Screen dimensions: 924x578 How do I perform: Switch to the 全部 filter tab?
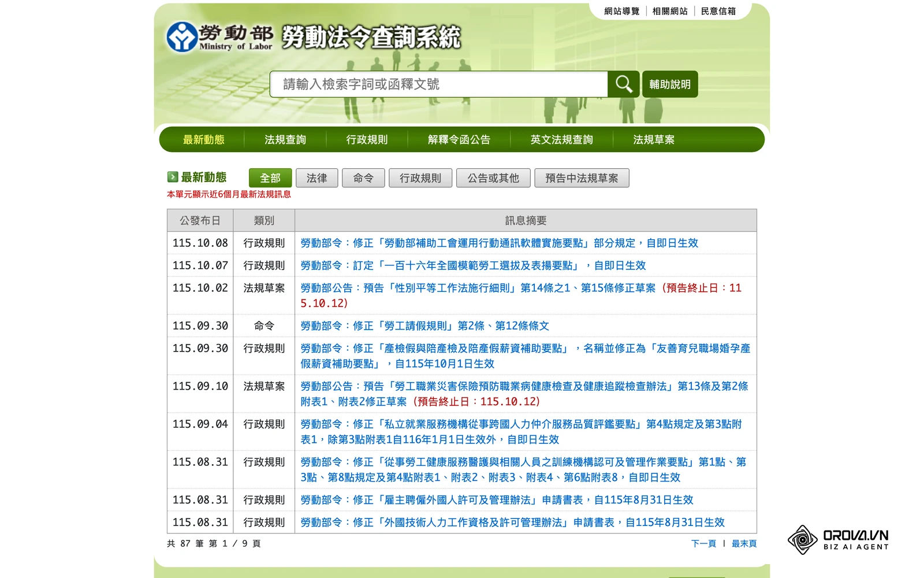pyautogui.click(x=270, y=178)
